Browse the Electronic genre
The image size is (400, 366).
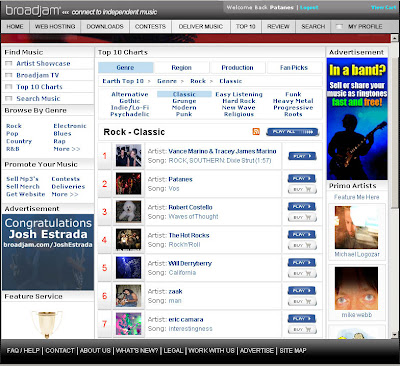tap(70, 126)
